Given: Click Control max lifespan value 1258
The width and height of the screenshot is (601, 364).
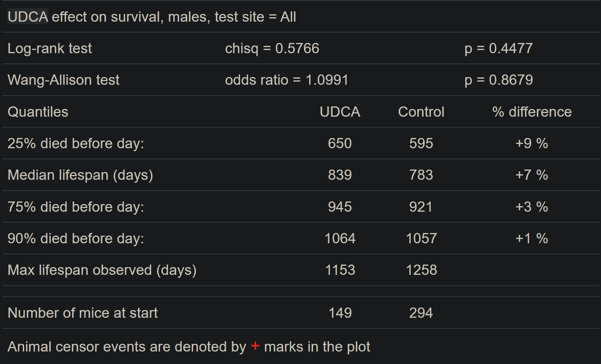Looking at the screenshot, I should coord(421,270).
